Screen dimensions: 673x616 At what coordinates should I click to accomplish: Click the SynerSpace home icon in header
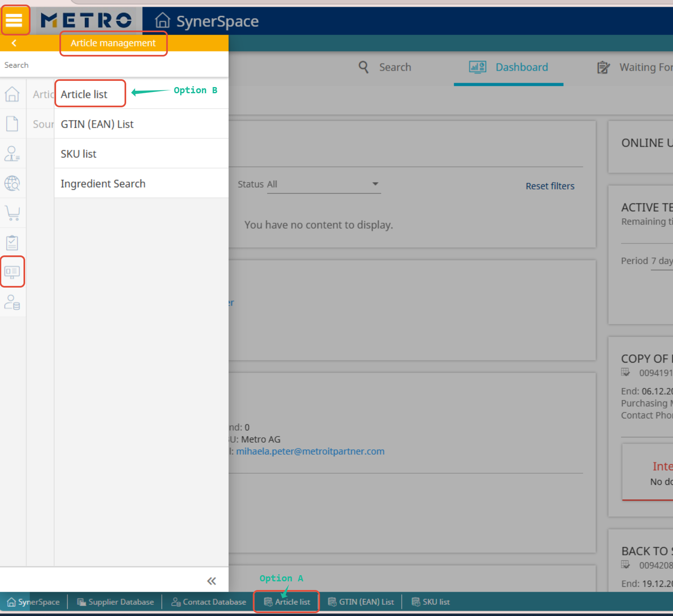coord(162,20)
